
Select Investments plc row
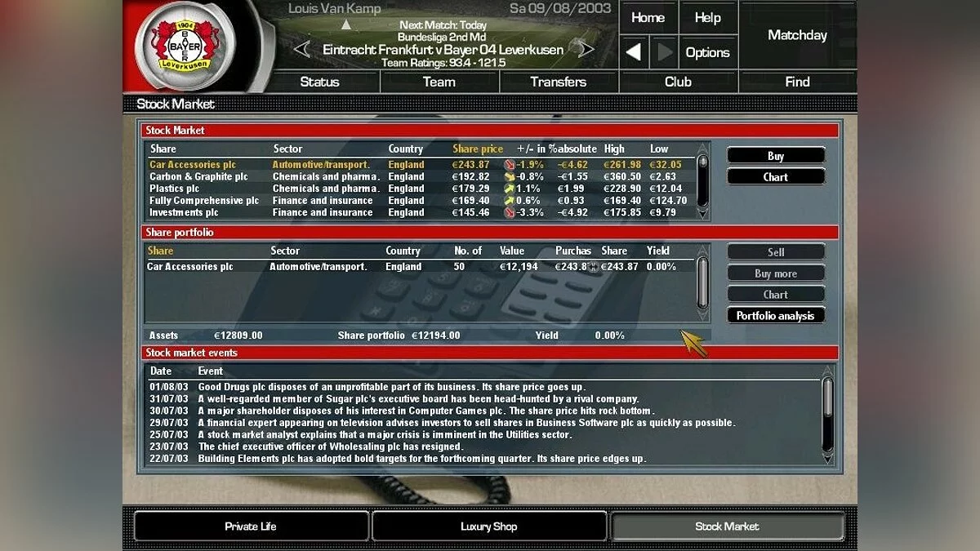pos(420,212)
